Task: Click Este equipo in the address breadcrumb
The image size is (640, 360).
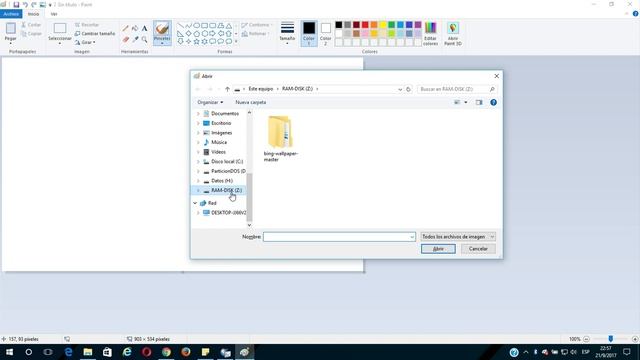Action: (261, 89)
